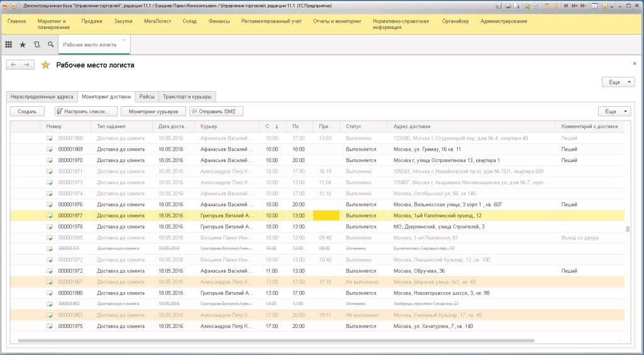Open the Финансы section
Screen dimensions: 644x355
(219, 21)
